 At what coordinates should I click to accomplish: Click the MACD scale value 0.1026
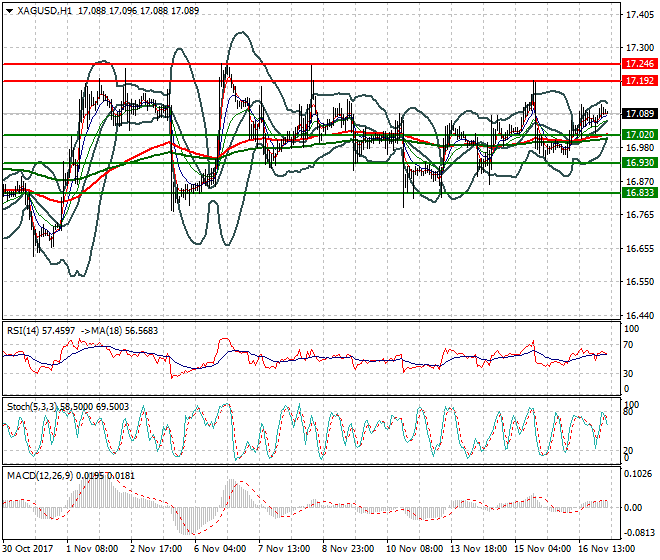tap(638, 474)
